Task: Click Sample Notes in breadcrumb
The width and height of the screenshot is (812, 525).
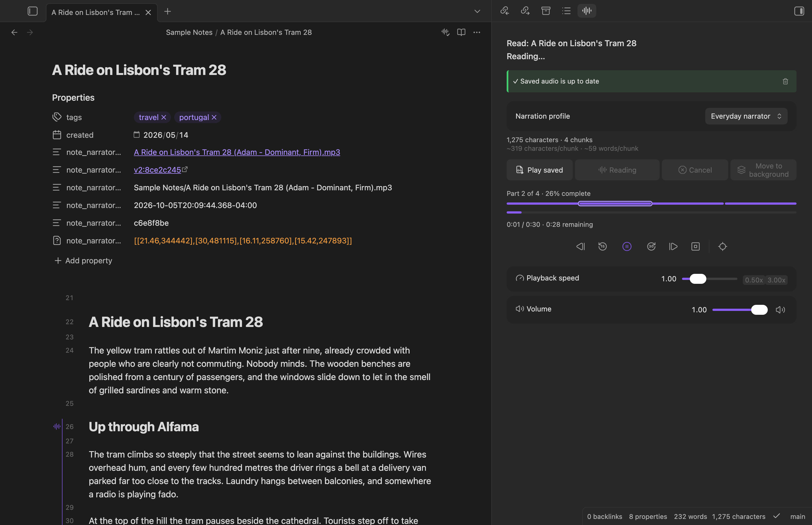Action: pyautogui.click(x=189, y=32)
